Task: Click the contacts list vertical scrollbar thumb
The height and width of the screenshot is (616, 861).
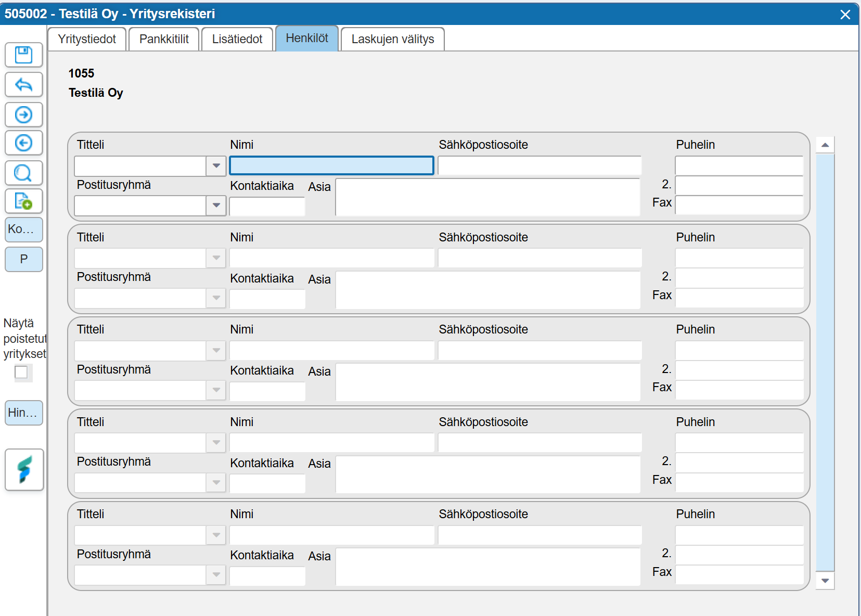Action: (x=825, y=363)
